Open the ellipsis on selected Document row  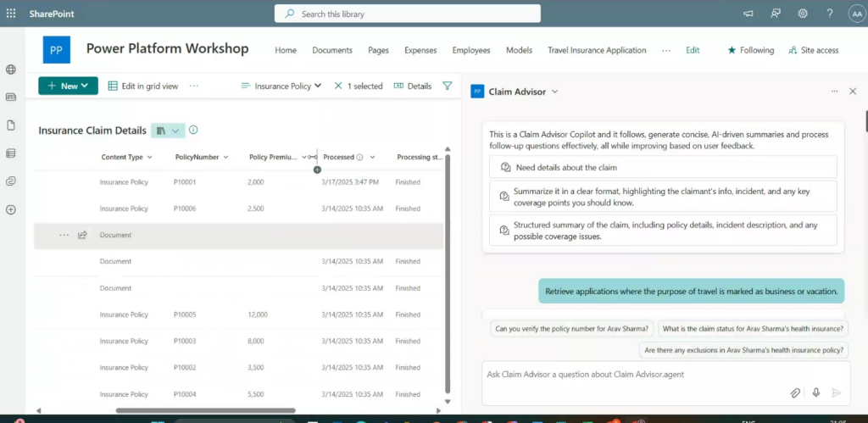click(64, 235)
